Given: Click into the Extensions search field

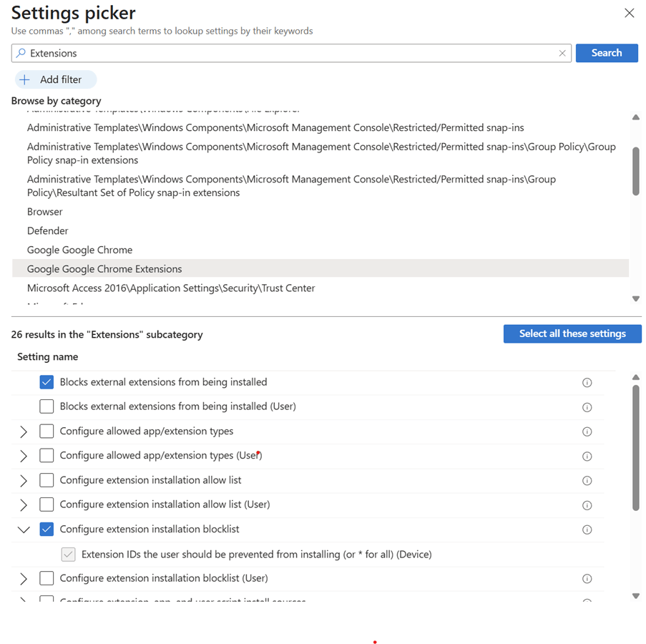Looking at the screenshot, I should (x=286, y=53).
